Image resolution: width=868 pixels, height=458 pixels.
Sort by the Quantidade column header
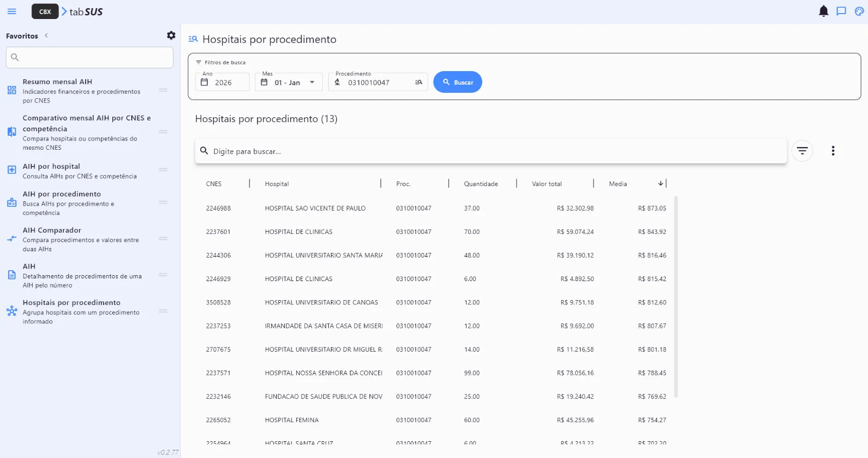(x=481, y=184)
